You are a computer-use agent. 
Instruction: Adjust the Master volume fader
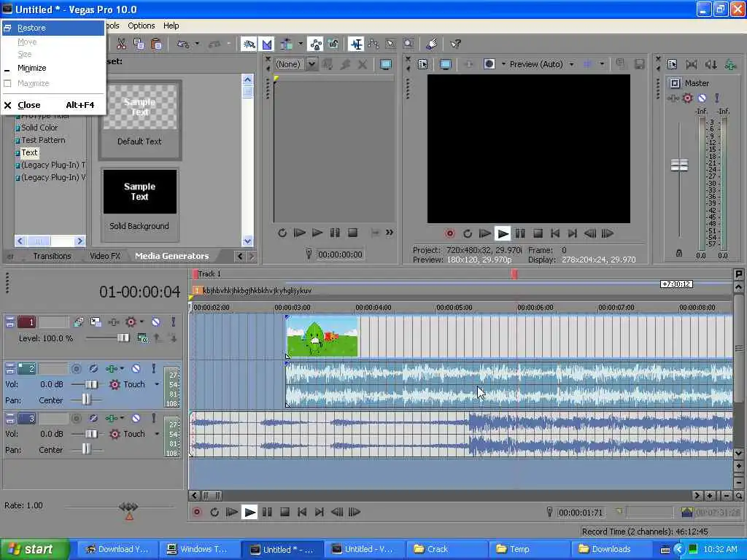point(679,166)
